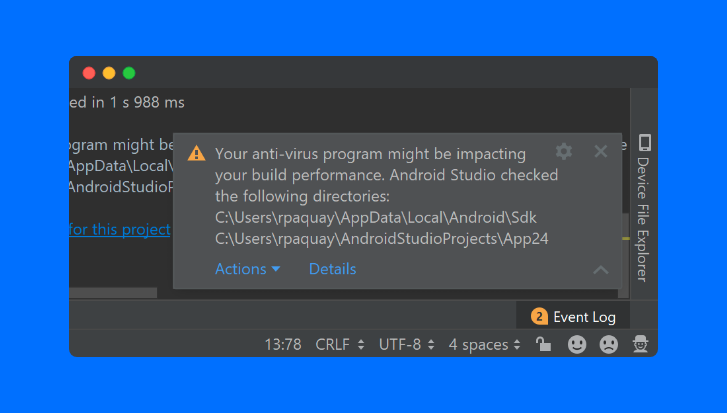Click the green maximize window button
727x413 pixels.
pyautogui.click(x=129, y=73)
